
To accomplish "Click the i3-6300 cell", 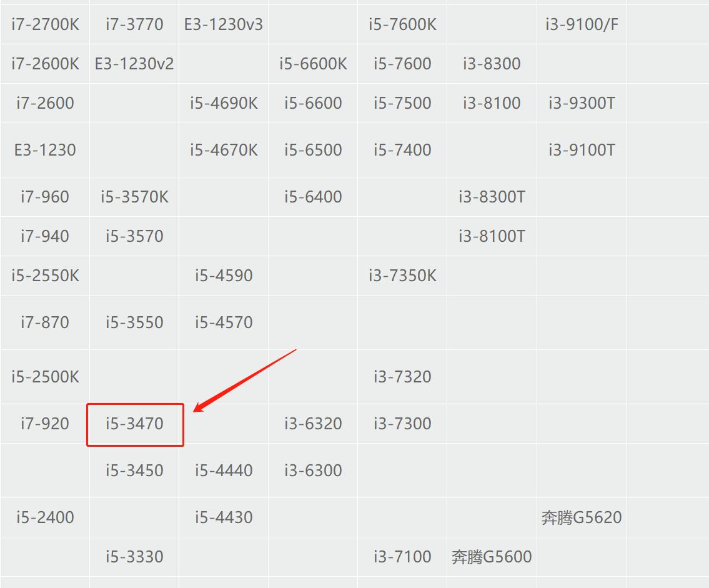I will coord(313,471).
